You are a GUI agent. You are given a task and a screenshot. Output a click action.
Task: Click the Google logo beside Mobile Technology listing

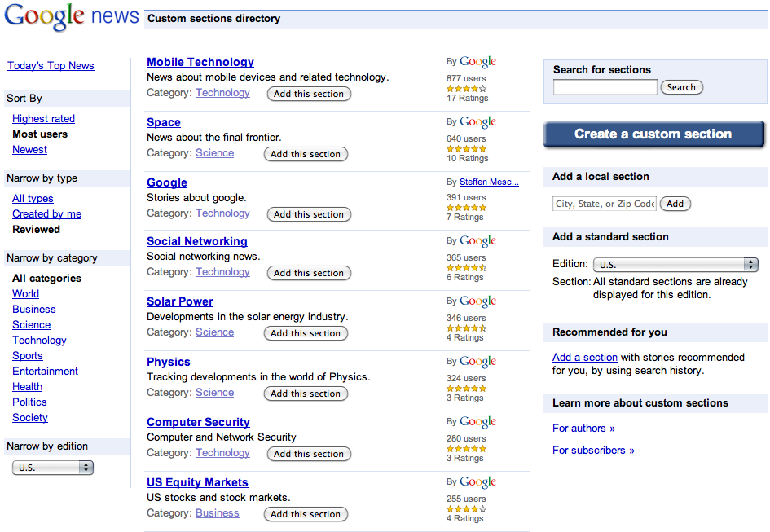pos(477,61)
